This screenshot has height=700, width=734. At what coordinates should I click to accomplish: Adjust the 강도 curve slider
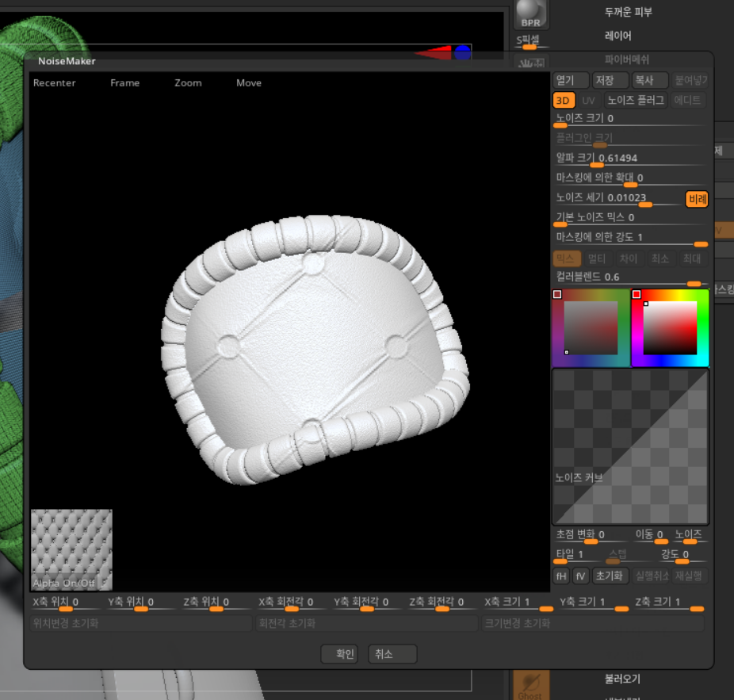coord(682,556)
